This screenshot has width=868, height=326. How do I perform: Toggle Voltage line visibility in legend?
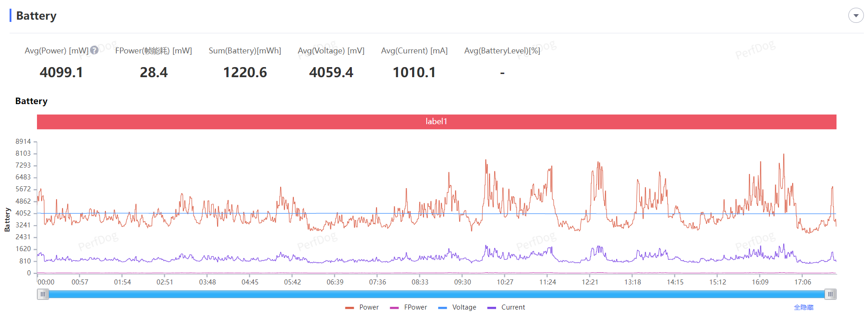pos(457,307)
